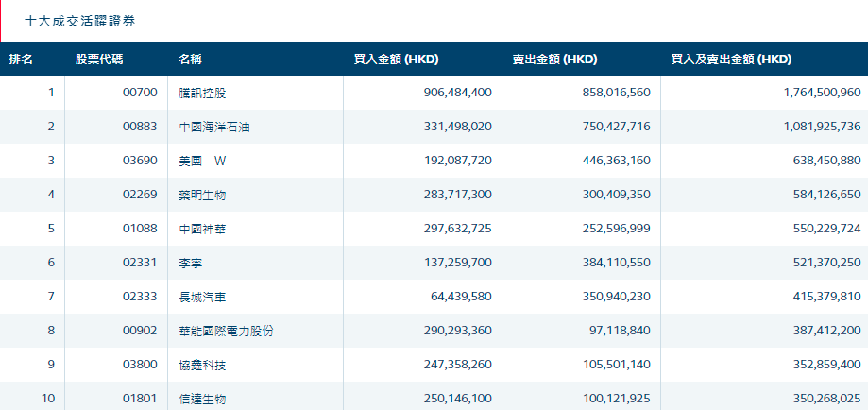868x410 pixels.
Task: Click rank number 5
Action: (x=52, y=229)
